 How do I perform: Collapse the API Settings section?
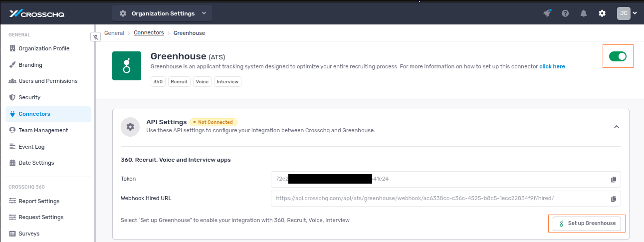click(617, 127)
